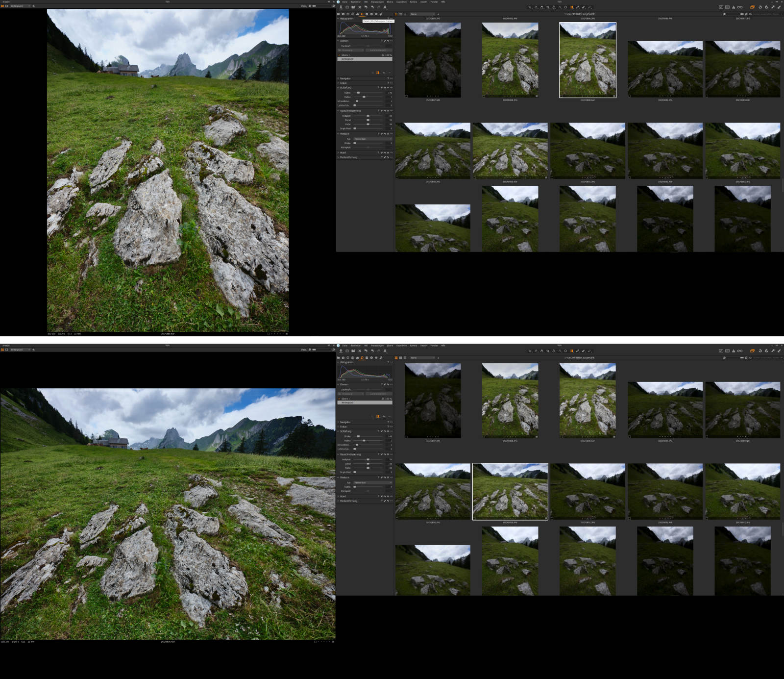Viewport: 784px width, 679px height.
Task: Open the Kamera menu in bottom window
Action: 413,346
